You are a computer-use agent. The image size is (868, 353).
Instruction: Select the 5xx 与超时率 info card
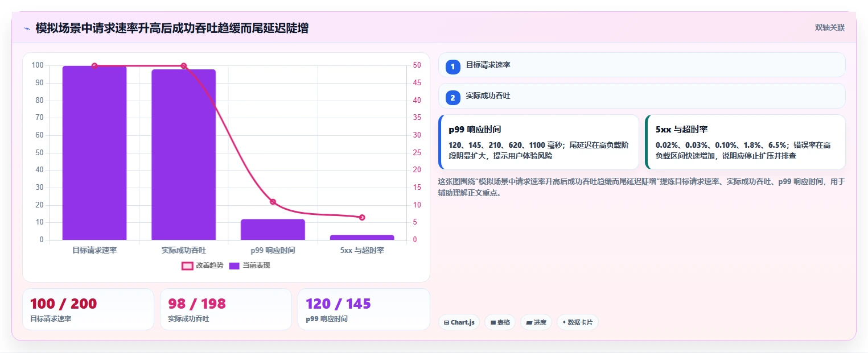pos(745,142)
